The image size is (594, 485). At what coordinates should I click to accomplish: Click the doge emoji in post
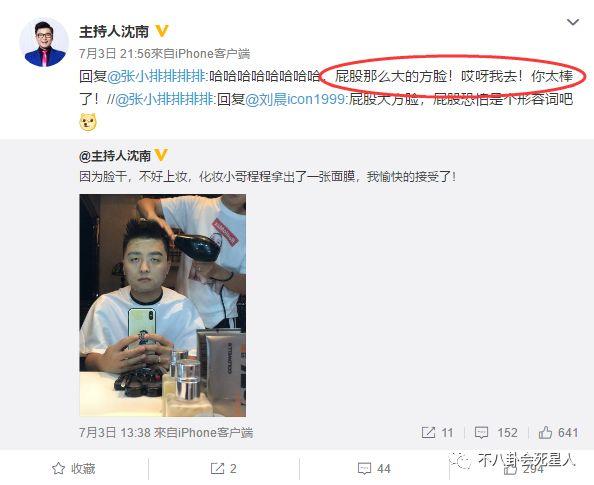coord(88,122)
